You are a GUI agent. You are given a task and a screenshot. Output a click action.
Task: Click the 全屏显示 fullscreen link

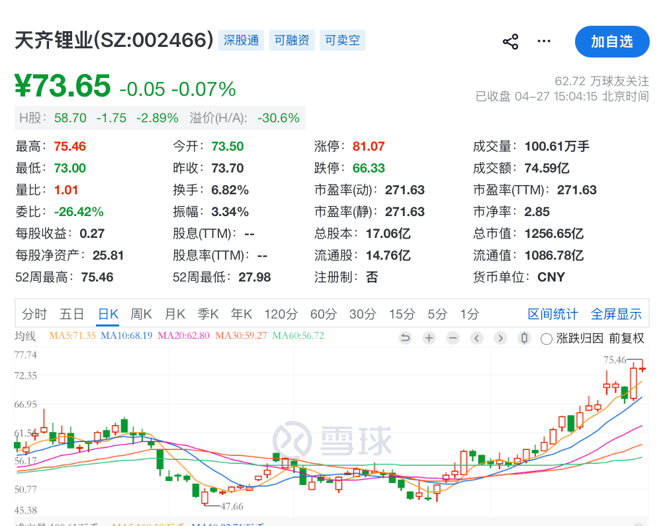click(x=616, y=313)
